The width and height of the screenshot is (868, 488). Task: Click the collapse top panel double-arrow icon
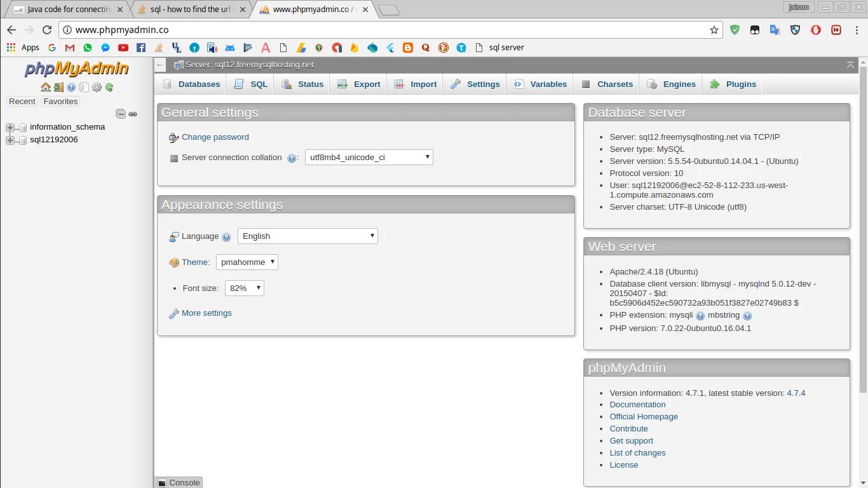point(851,65)
